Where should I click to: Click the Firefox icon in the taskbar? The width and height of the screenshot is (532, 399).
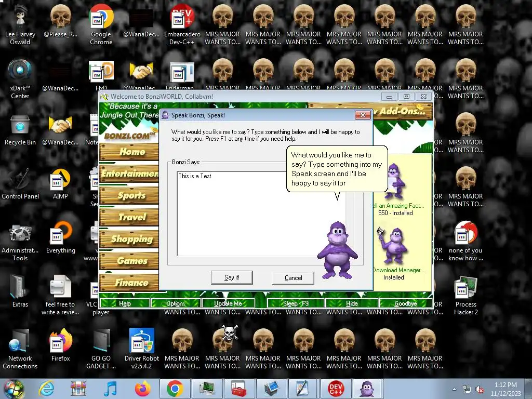point(143,389)
